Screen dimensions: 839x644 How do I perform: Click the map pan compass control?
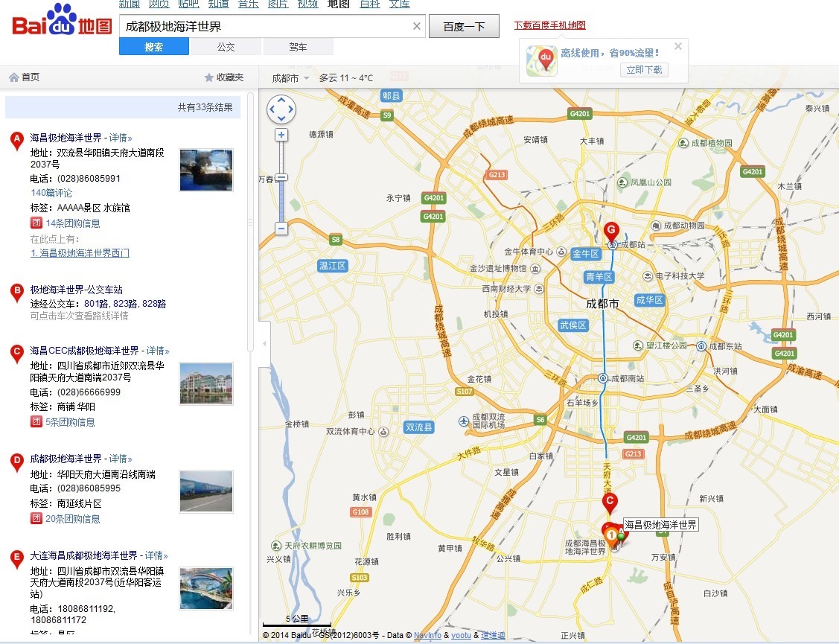(x=281, y=109)
